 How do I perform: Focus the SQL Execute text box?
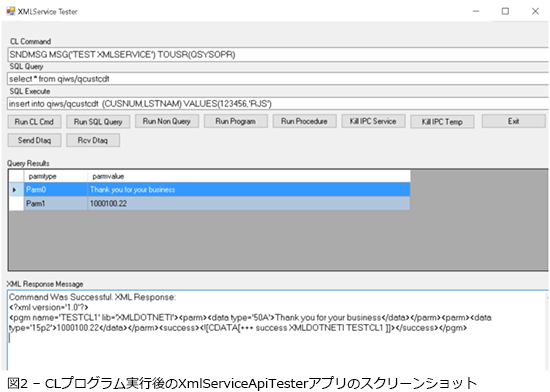[278, 104]
